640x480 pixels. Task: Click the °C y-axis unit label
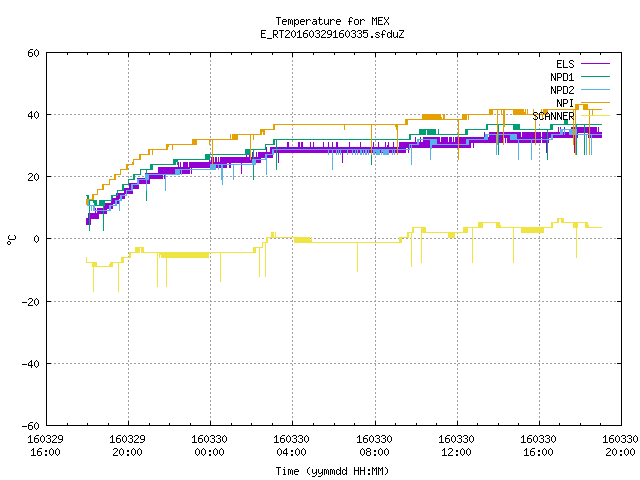coord(11,240)
